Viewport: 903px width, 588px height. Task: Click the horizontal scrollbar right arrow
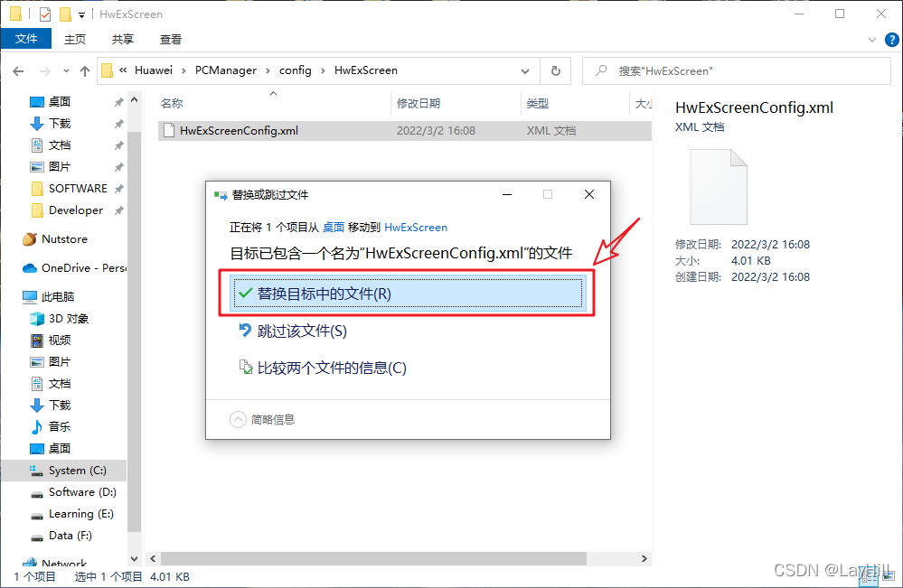pyautogui.click(x=644, y=559)
